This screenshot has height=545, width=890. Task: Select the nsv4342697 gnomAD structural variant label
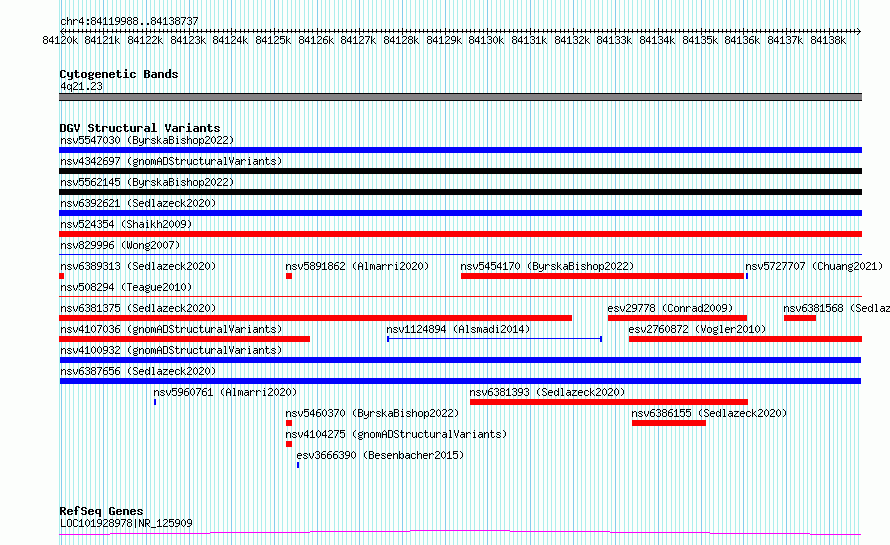171,161
